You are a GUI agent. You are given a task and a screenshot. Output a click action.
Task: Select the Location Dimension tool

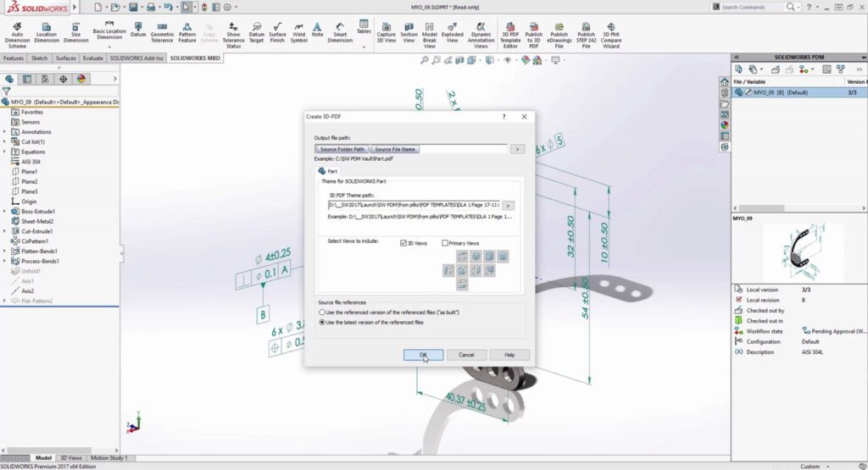[x=47, y=33]
